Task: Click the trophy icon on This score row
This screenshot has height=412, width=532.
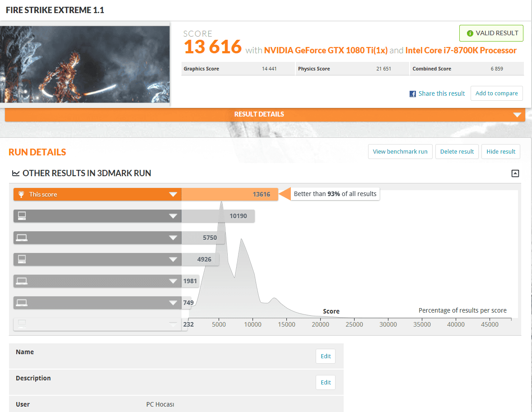Action: click(x=21, y=194)
